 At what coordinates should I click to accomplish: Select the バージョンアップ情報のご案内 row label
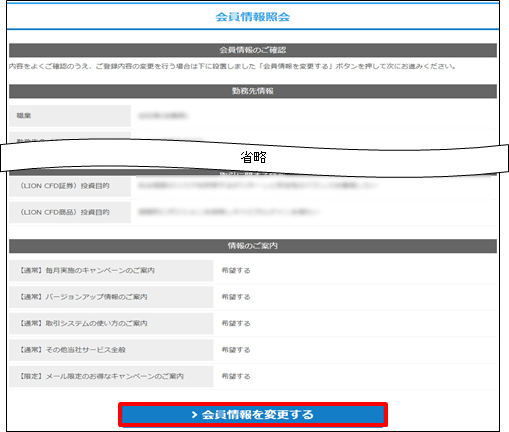[x=83, y=297]
